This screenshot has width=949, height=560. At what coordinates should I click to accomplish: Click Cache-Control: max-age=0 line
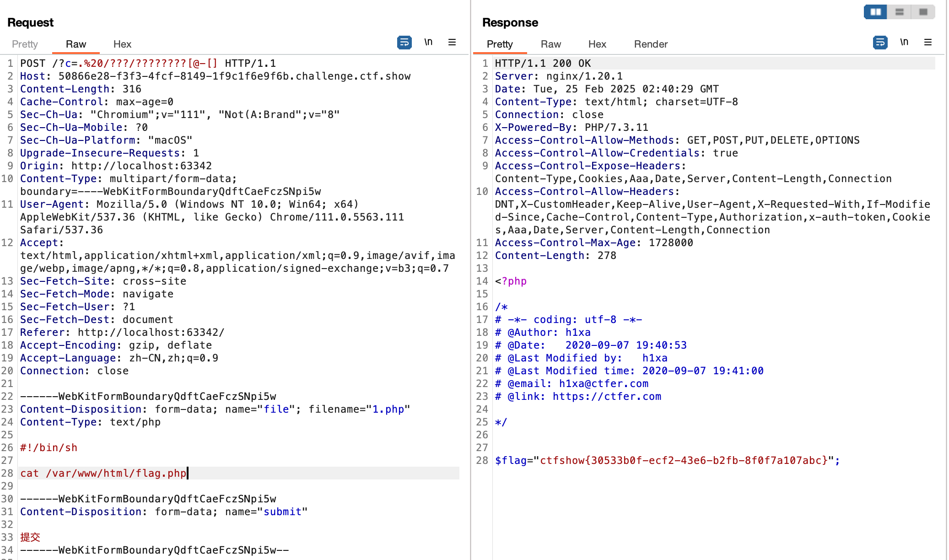tap(97, 102)
